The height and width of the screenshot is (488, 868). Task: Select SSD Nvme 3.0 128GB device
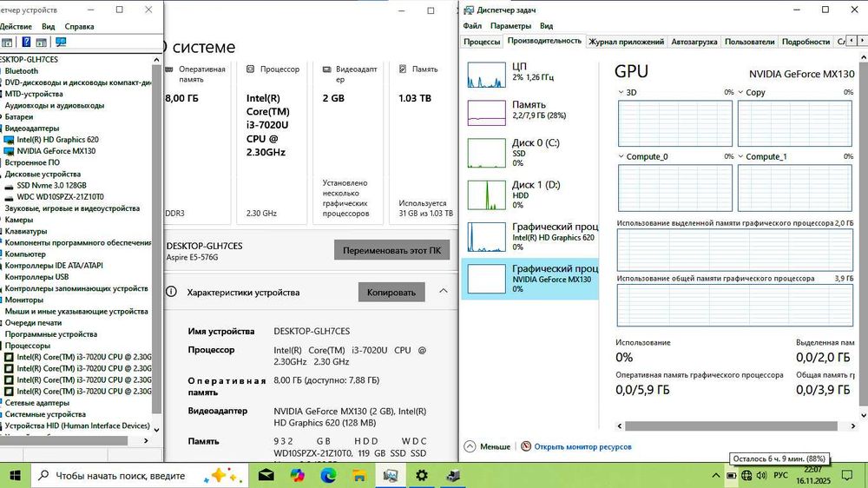51,186
